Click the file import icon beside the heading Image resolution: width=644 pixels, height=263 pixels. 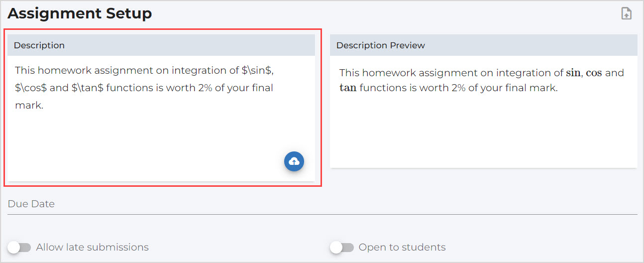coord(626,13)
